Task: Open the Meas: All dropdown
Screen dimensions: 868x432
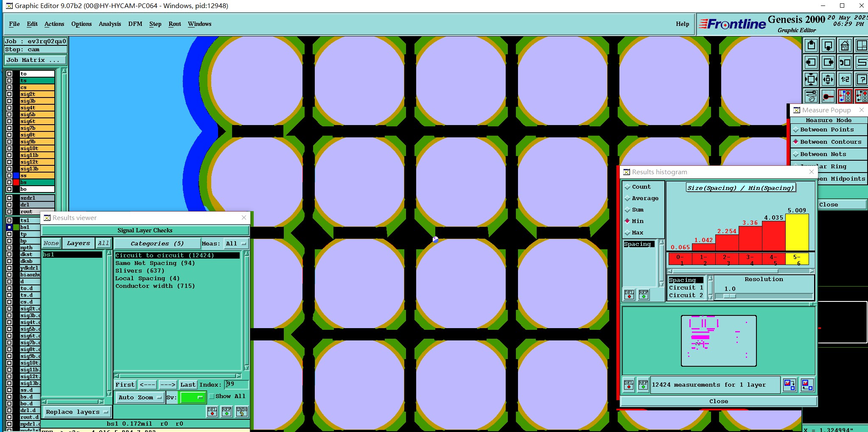Action: click(x=237, y=244)
